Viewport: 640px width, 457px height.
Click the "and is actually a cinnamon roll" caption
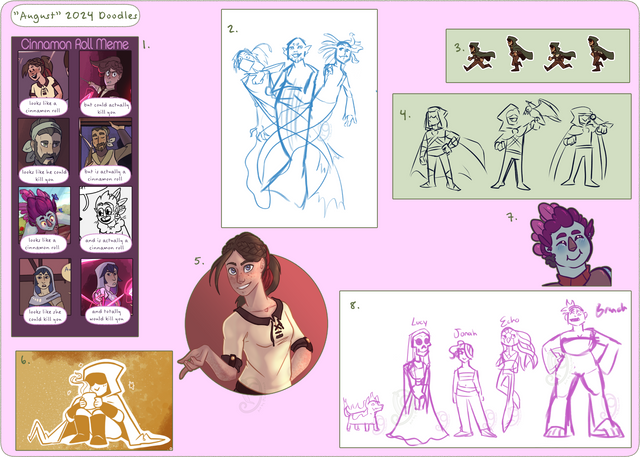pos(106,243)
